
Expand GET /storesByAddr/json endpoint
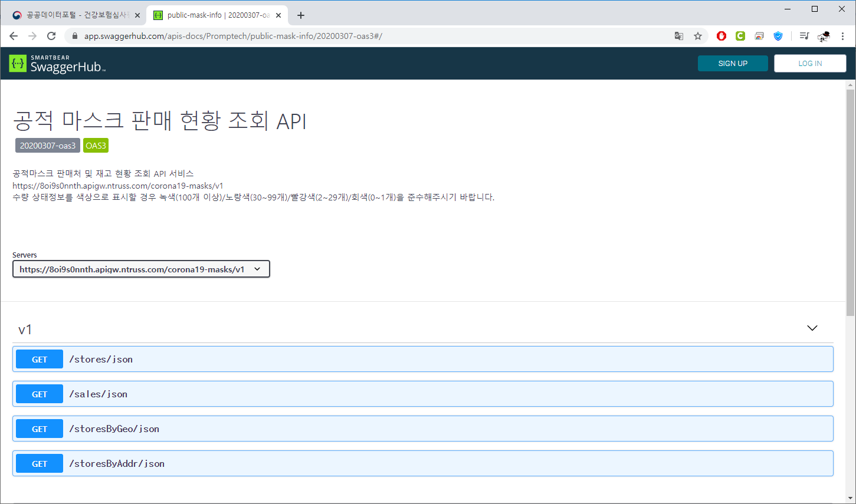(x=422, y=463)
